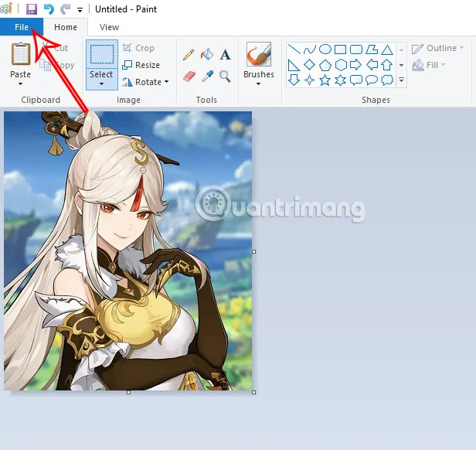Screen dimensions: 476x450
Task: Click the Paste clipboard icon
Action: [x=21, y=54]
